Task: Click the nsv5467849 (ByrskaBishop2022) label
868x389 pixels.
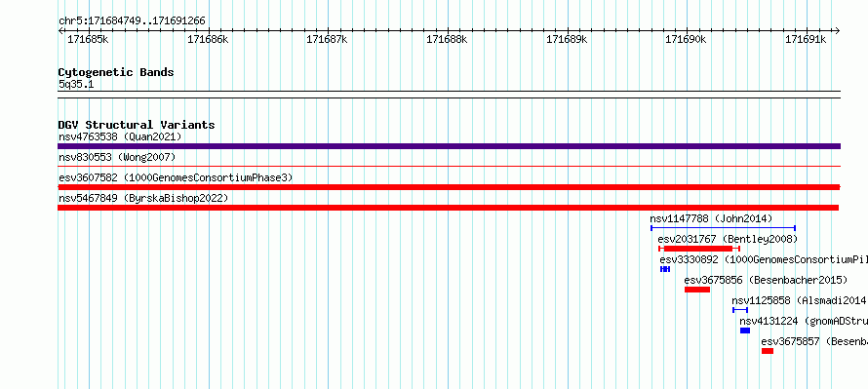Action: [x=143, y=198]
